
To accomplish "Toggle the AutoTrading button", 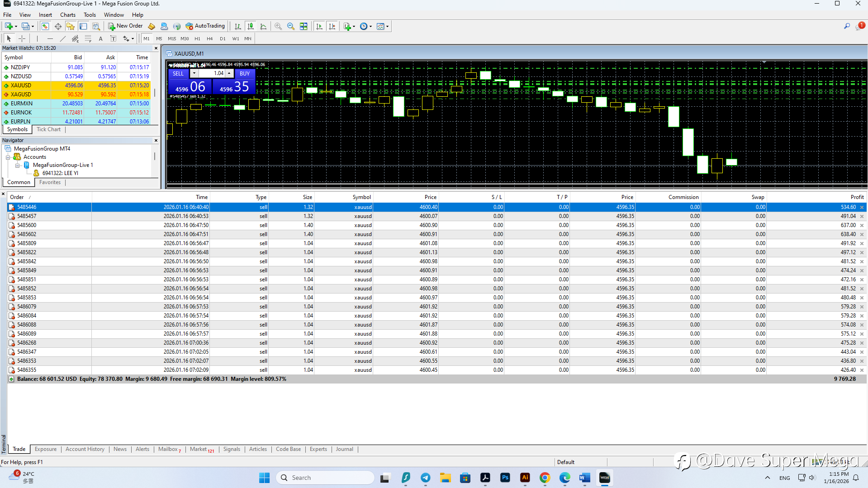I will click(x=205, y=26).
